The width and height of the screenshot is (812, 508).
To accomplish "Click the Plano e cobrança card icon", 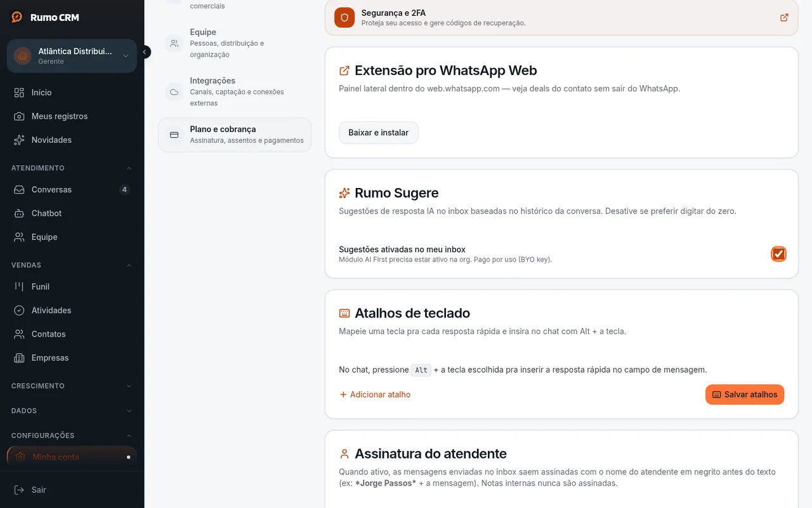I will 174,135.
